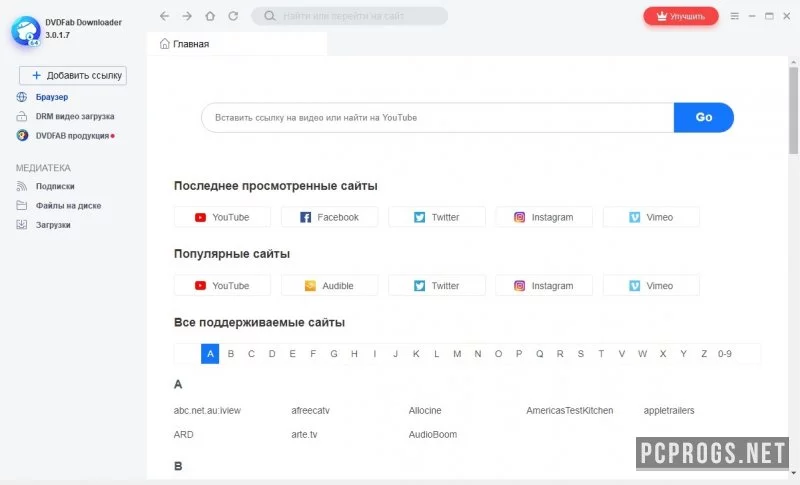800x485 pixels.
Task: Click the DVDFAB продукция icon
Action: click(22, 136)
